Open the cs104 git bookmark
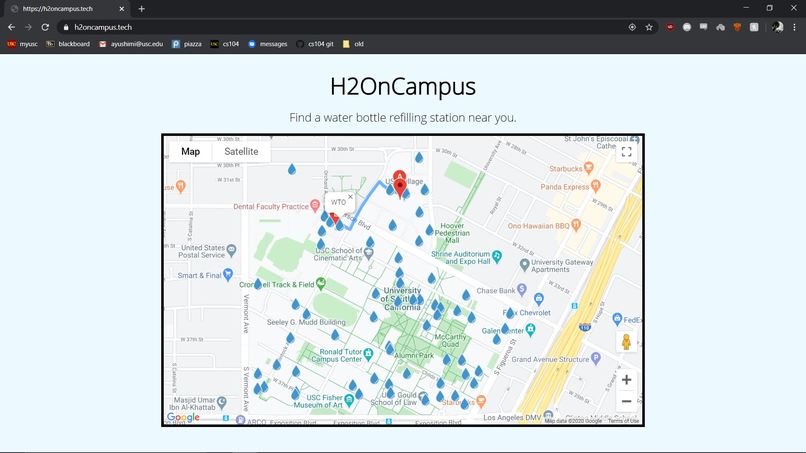806x453 pixels. (x=315, y=44)
